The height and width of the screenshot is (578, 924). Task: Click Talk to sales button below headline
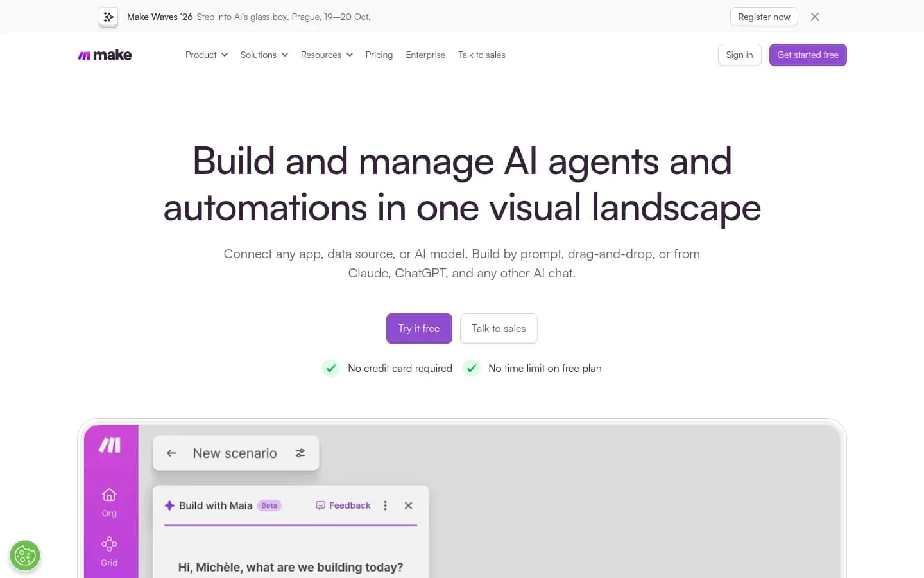[499, 328]
